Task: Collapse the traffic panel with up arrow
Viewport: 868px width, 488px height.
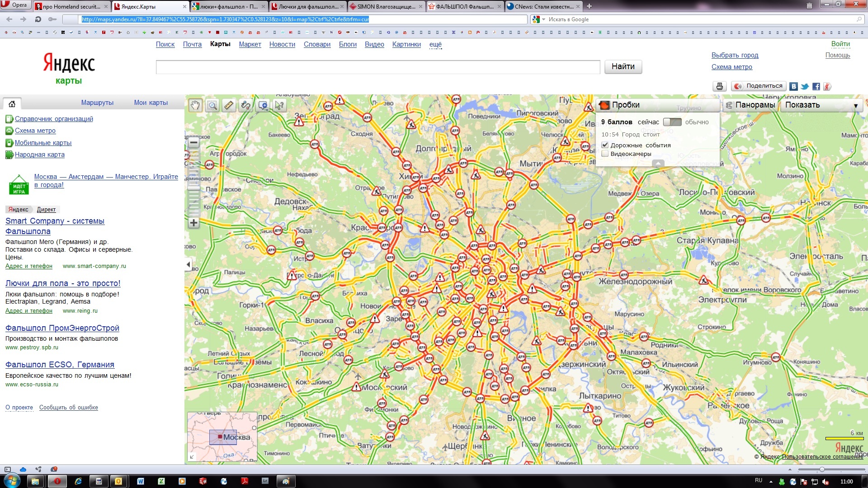Action: click(658, 163)
